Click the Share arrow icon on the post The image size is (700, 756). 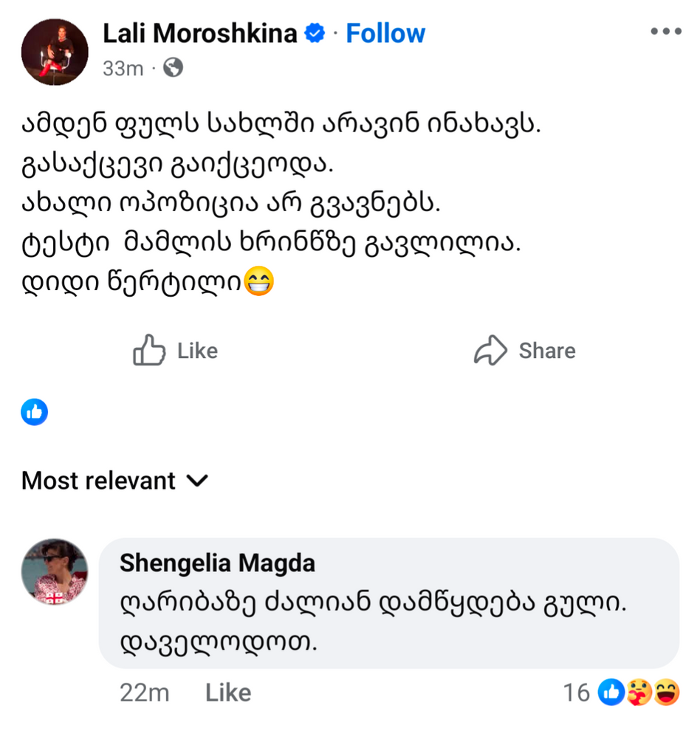(x=490, y=351)
